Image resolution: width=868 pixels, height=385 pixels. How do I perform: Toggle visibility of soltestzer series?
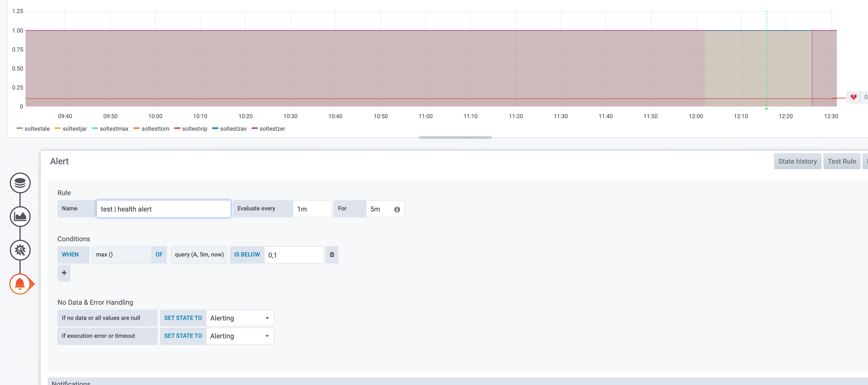[x=273, y=129]
